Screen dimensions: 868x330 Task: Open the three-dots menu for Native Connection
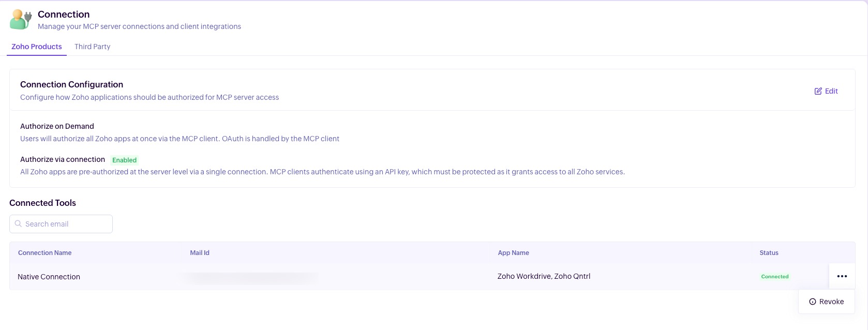click(842, 276)
